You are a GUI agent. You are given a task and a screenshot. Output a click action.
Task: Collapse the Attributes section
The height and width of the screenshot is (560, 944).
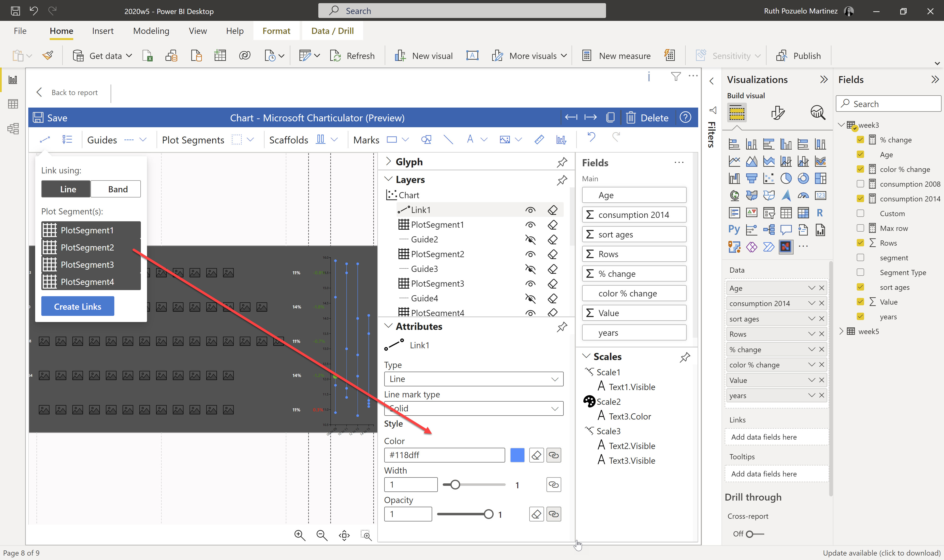tap(388, 326)
